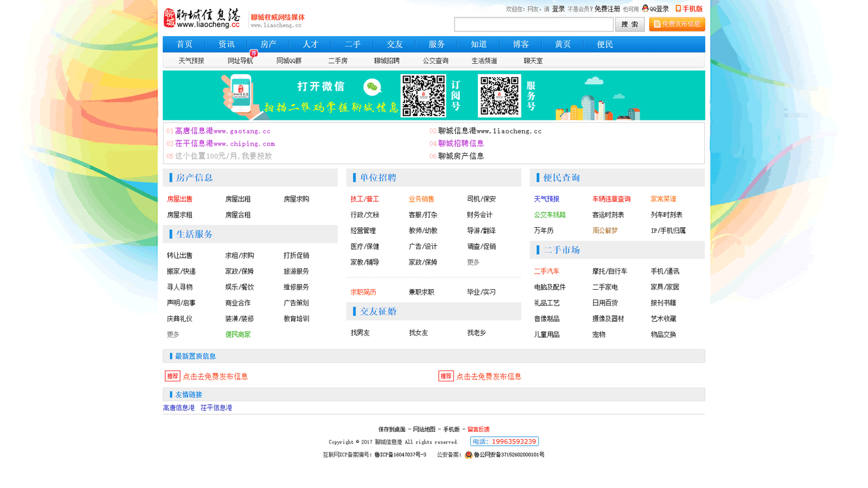The width and height of the screenshot is (868, 488).
Task: Open the 房产 navigation item
Action: [269, 45]
